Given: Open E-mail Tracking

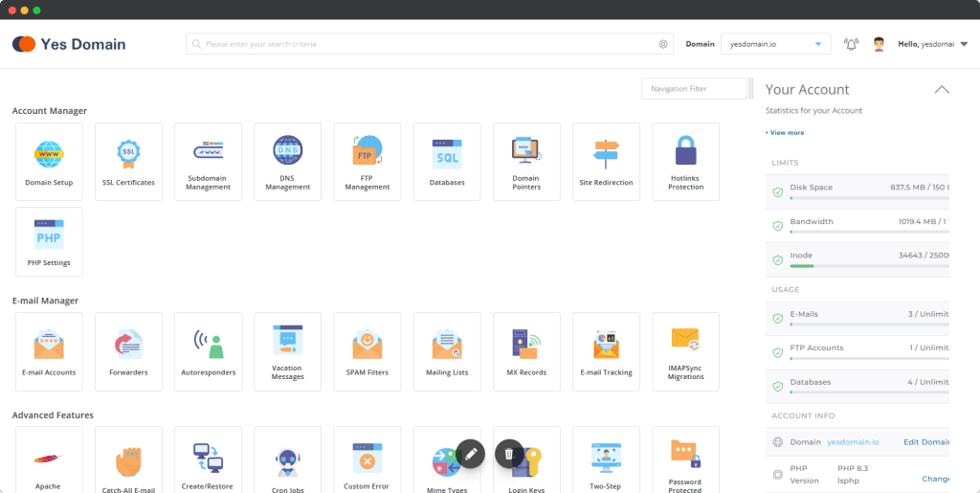Looking at the screenshot, I should (x=606, y=351).
